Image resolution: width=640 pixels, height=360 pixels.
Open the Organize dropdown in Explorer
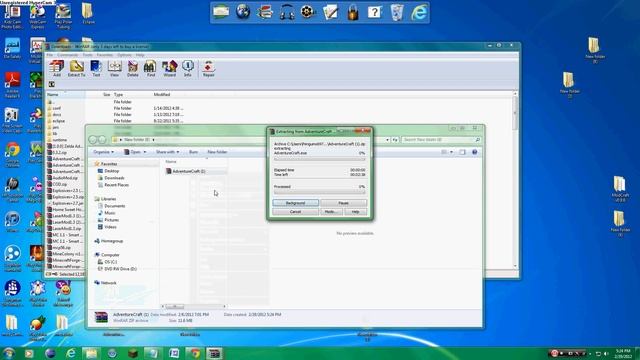click(x=103, y=152)
